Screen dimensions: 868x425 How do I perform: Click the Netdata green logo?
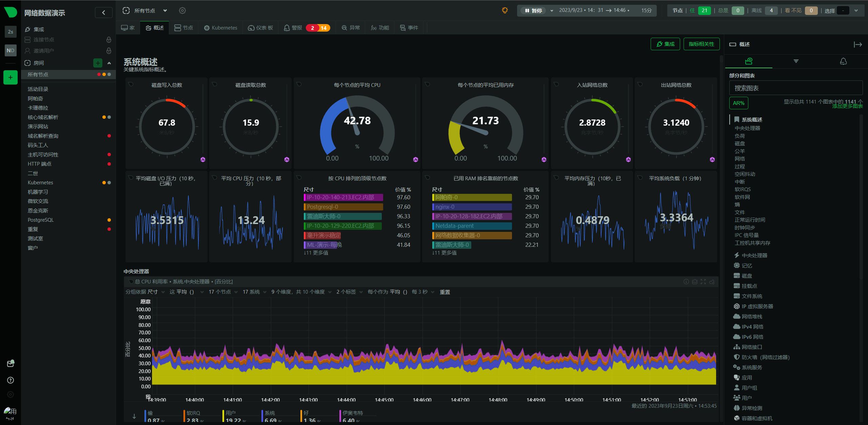(11, 12)
